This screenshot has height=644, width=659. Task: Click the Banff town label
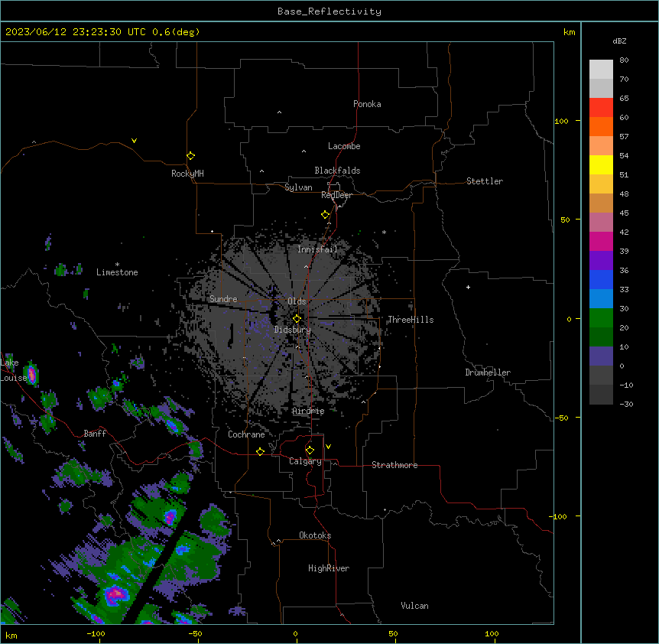click(95, 434)
